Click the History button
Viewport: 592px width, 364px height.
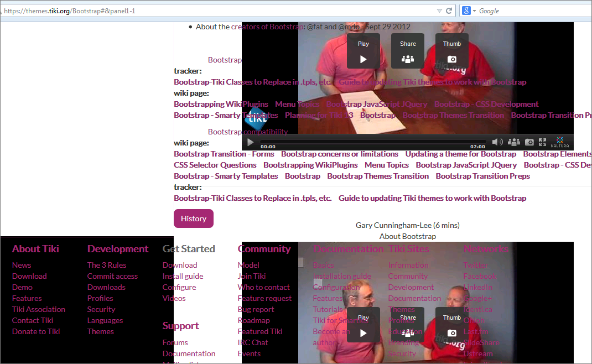coord(194,219)
